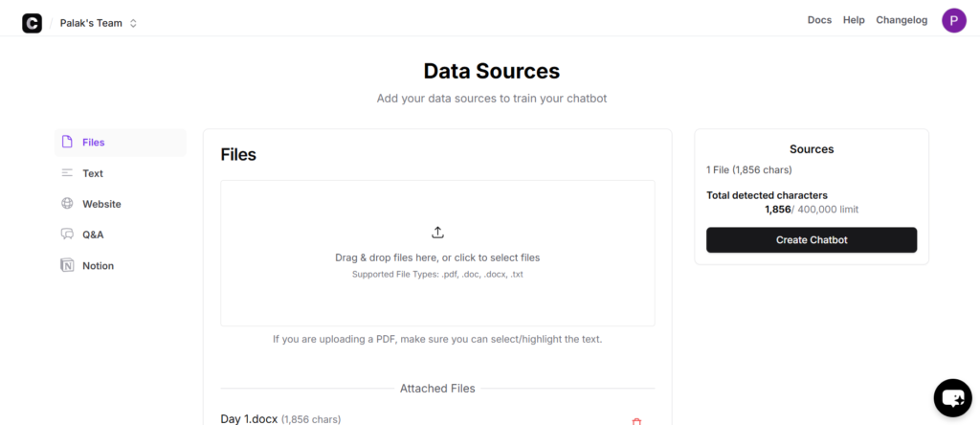Image resolution: width=980 pixels, height=425 pixels.
Task: Select the Text lines icon in sidebar
Action: point(67,173)
